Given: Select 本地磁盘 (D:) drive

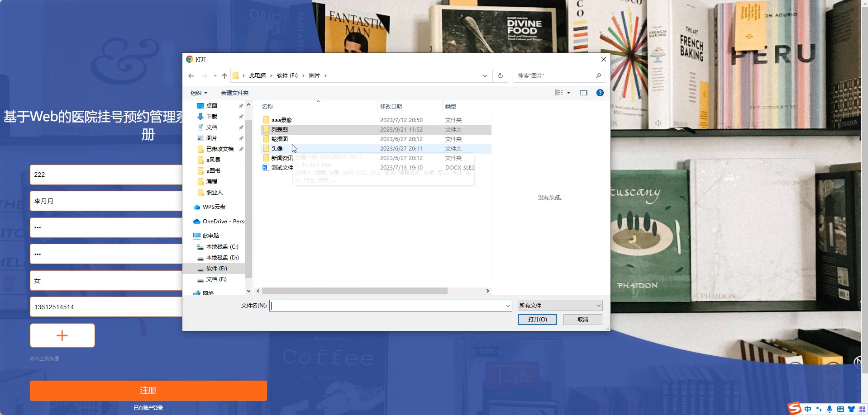Looking at the screenshot, I should pos(222,258).
